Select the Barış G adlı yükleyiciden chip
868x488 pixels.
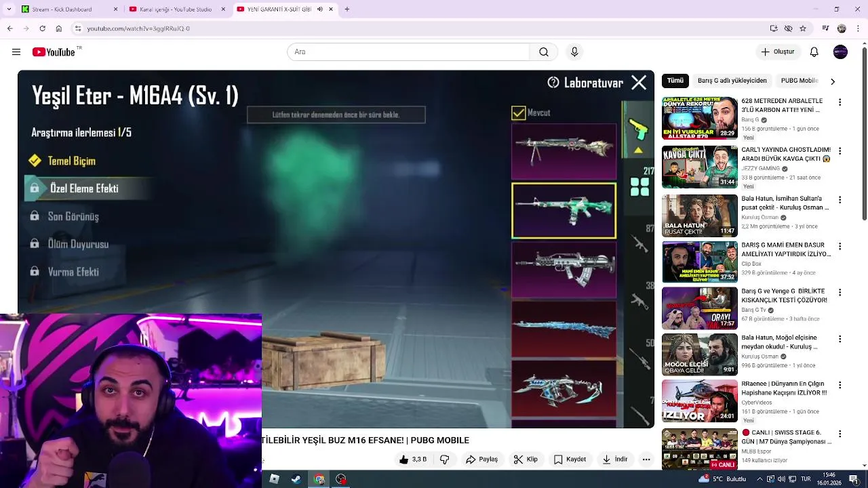732,81
